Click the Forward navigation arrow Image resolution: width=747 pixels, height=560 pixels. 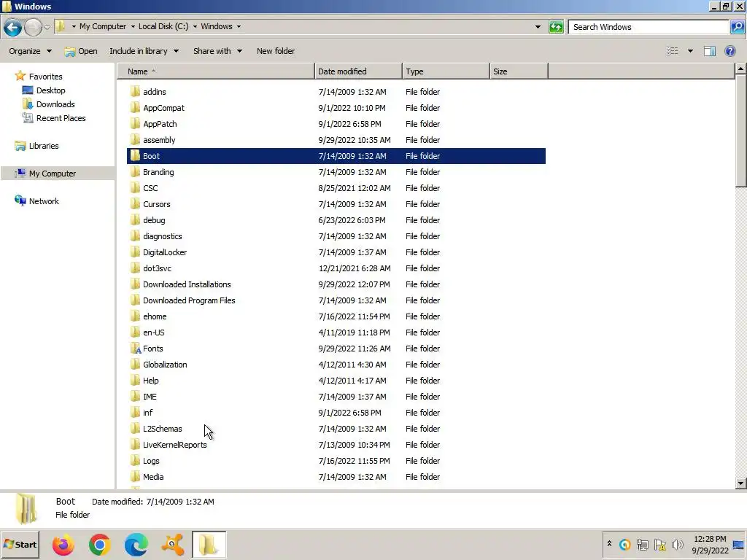point(33,27)
